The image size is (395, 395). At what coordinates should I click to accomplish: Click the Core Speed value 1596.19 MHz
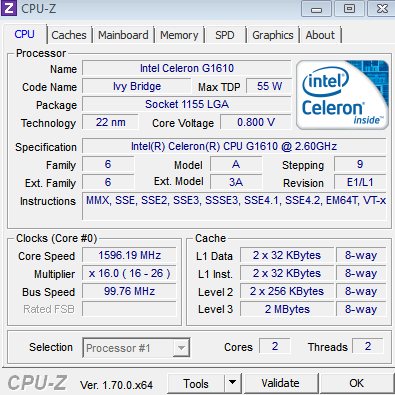tap(129, 255)
